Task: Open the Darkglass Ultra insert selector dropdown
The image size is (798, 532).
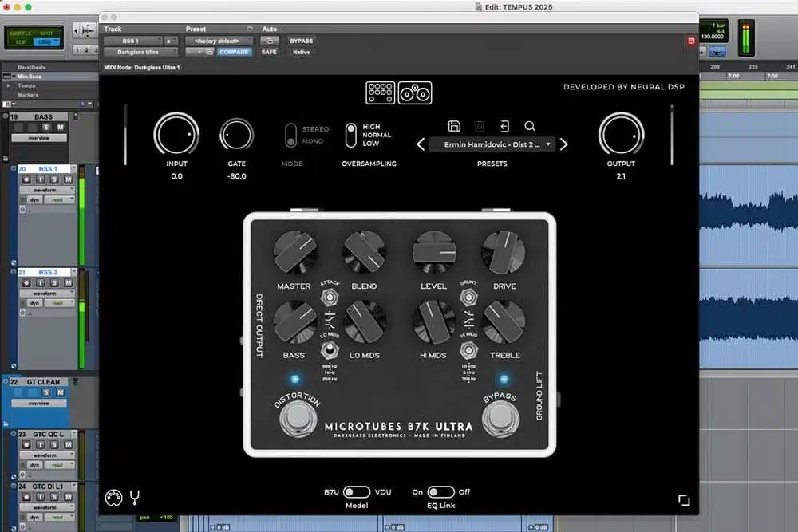Action: pyautogui.click(x=141, y=52)
